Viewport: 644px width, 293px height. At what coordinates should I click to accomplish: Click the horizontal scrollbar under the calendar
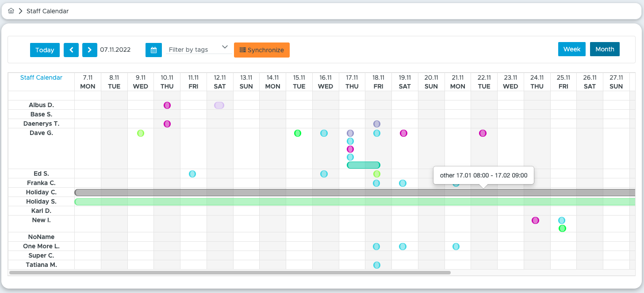coord(230,273)
